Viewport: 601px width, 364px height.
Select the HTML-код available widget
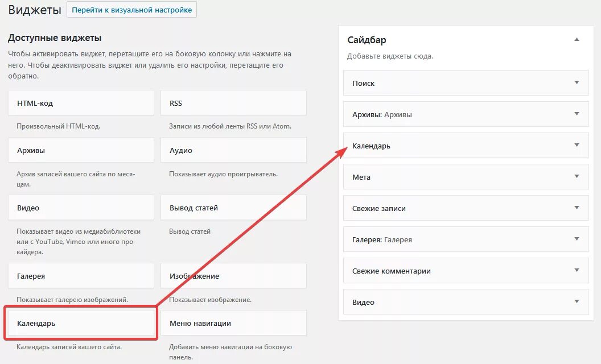pos(81,103)
